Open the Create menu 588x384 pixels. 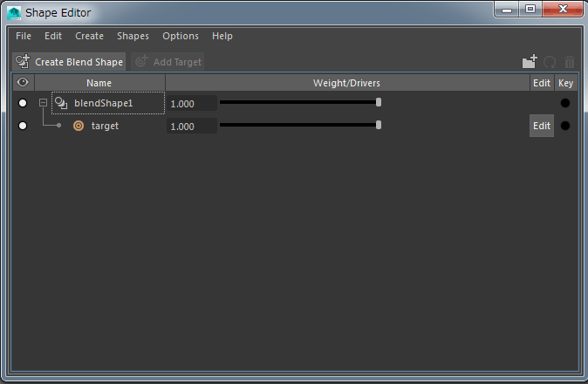coord(89,36)
